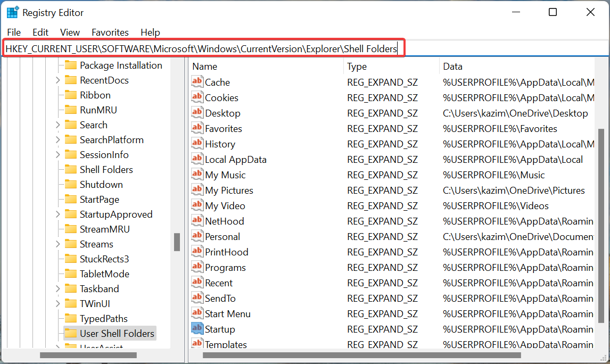Select the Shell Folders key in tree
Viewport: 610px width, 364px height.
click(106, 170)
